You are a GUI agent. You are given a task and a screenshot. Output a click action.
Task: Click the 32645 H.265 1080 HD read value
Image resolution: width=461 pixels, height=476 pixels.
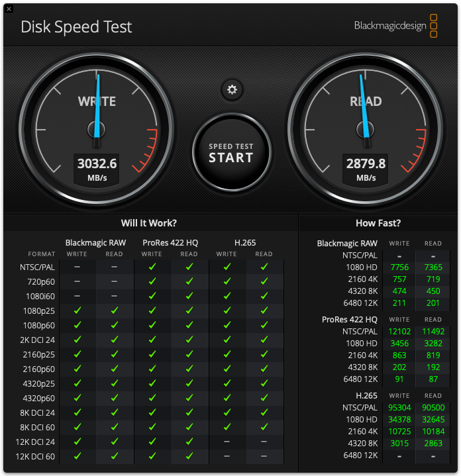(433, 420)
